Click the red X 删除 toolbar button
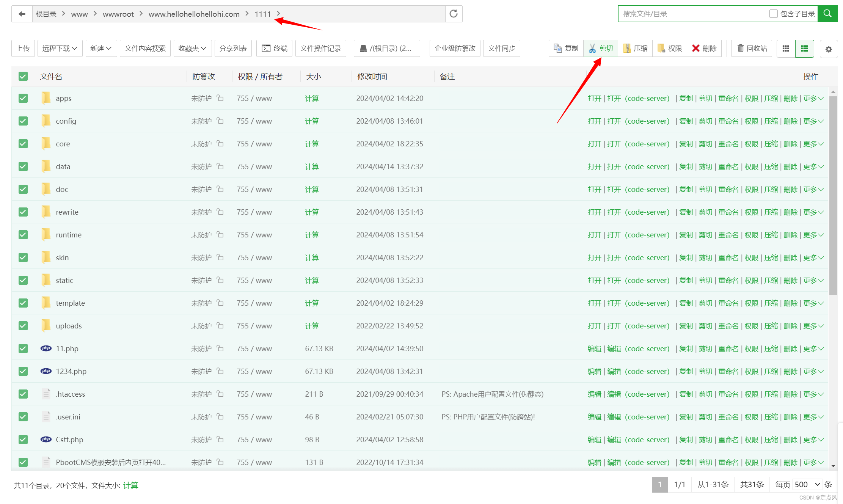The width and height of the screenshot is (843, 504). click(704, 49)
